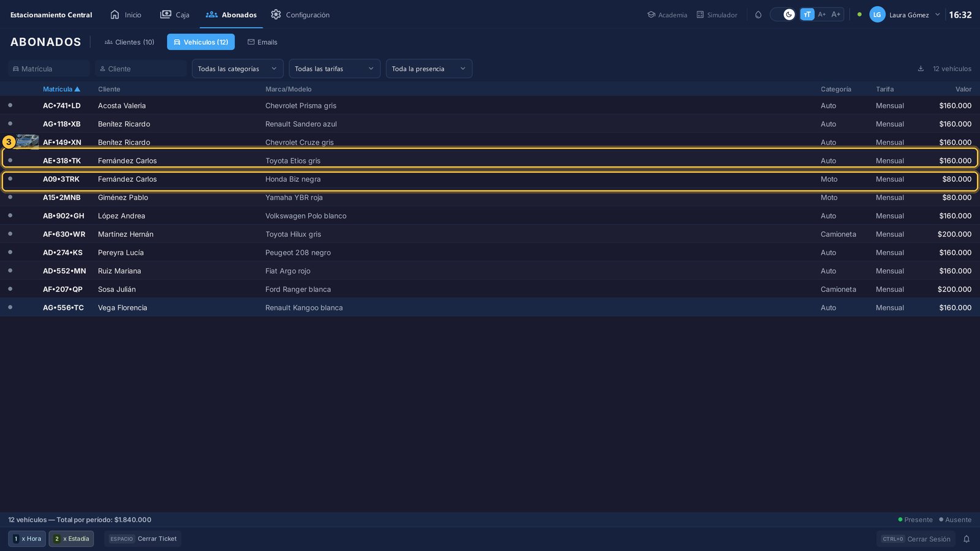Open the Simulador calculator icon

click(700, 15)
